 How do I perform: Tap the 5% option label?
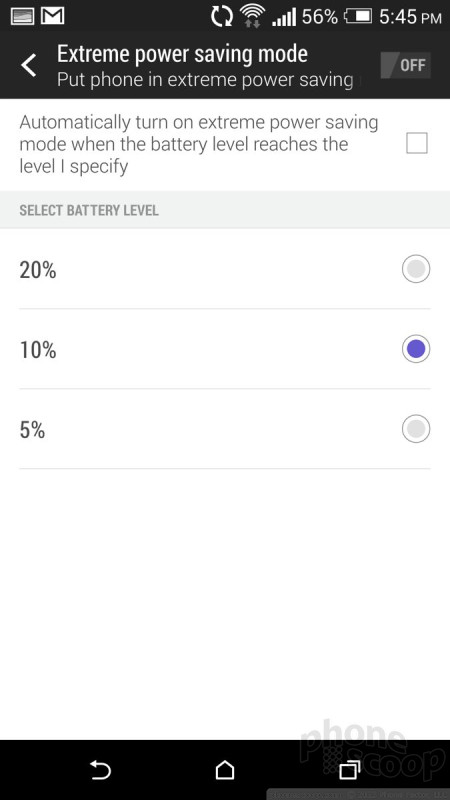[x=32, y=430]
